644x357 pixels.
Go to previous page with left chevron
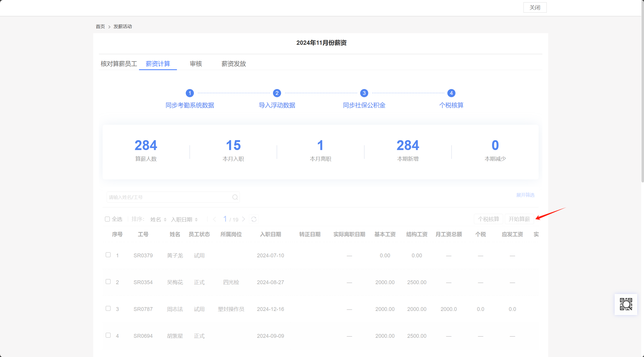click(214, 219)
